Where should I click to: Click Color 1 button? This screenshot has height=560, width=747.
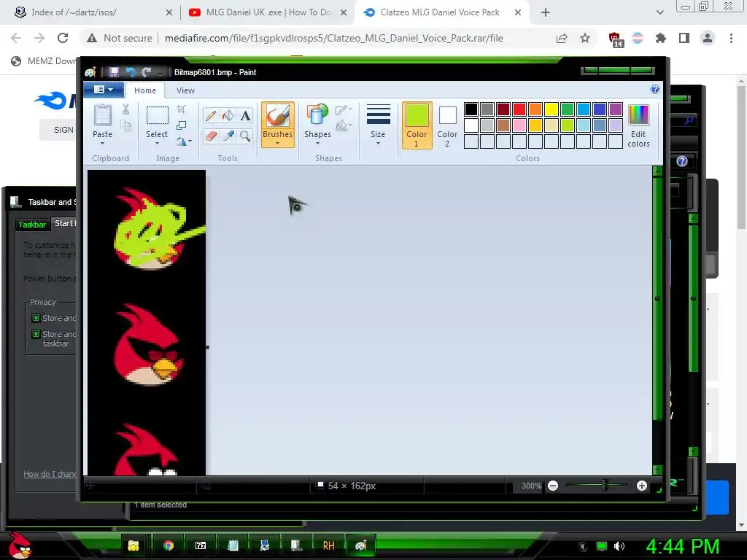coord(417,125)
